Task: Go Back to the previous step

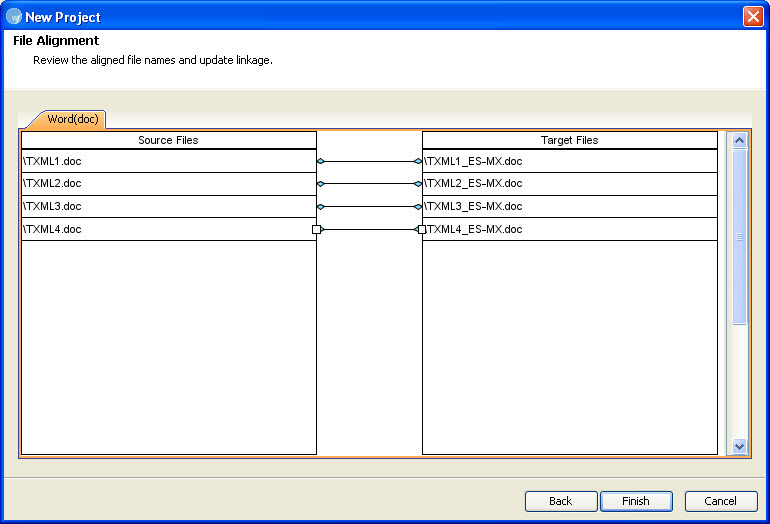Action: [561, 501]
